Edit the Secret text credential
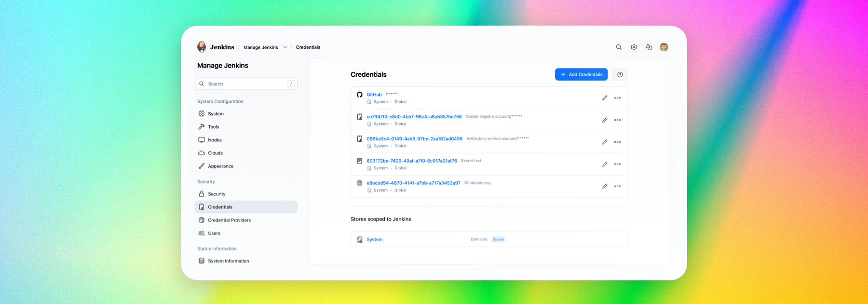 pos(605,165)
